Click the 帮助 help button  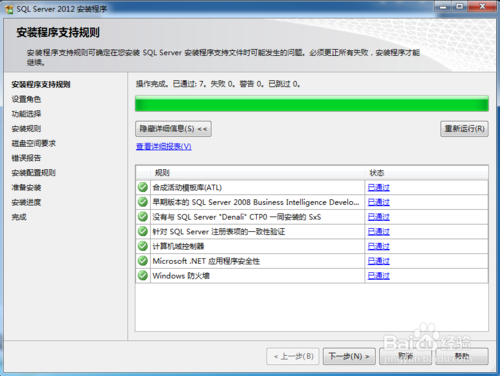click(x=462, y=356)
